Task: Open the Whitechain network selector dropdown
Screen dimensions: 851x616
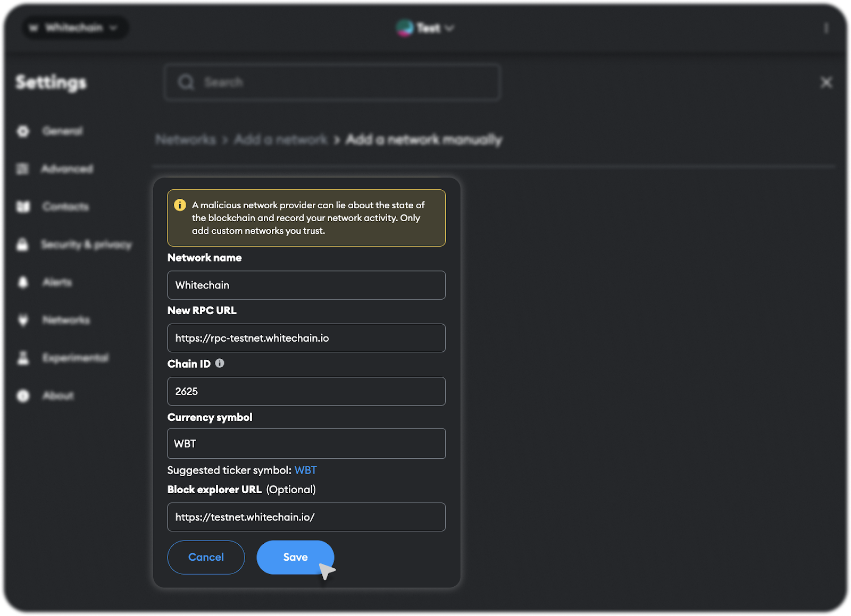Action: point(74,28)
